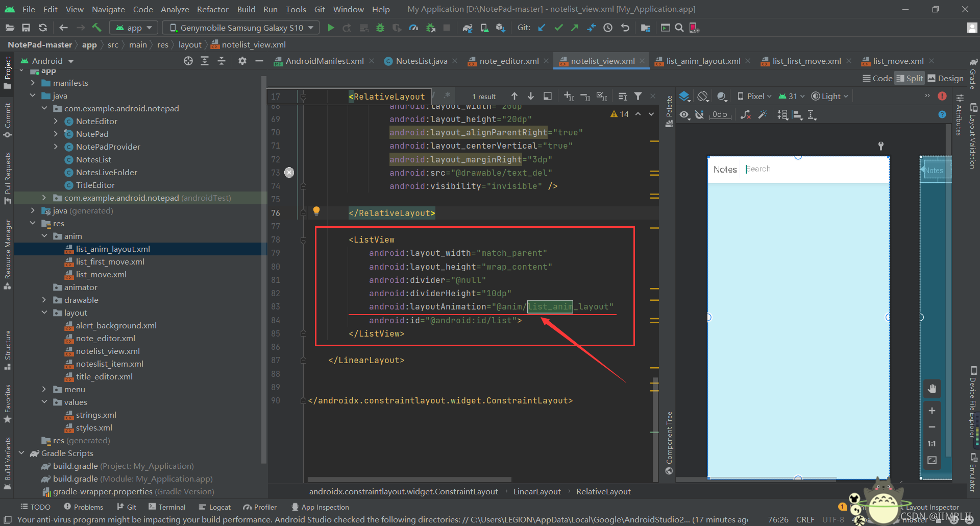Save all files using toolbar disk icon
The image size is (980, 526).
tap(26, 28)
